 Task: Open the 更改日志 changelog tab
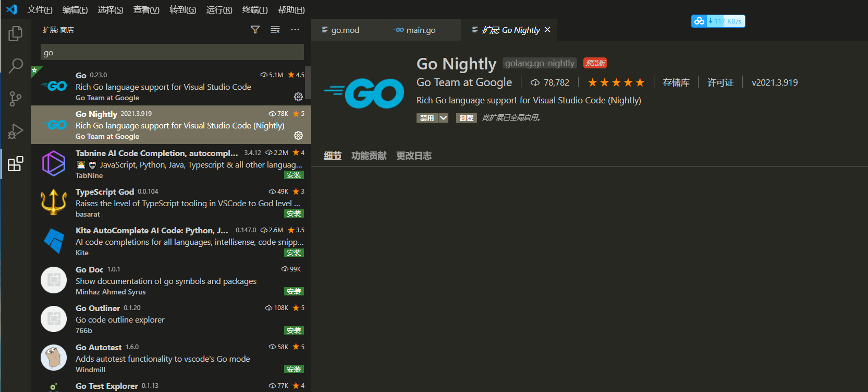point(414,156)
